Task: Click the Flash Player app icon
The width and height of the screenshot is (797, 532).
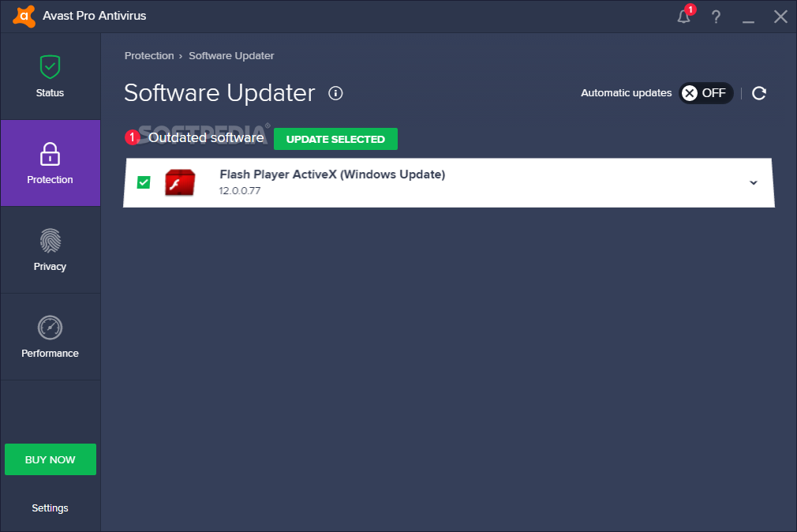Action: click(180, 182)
